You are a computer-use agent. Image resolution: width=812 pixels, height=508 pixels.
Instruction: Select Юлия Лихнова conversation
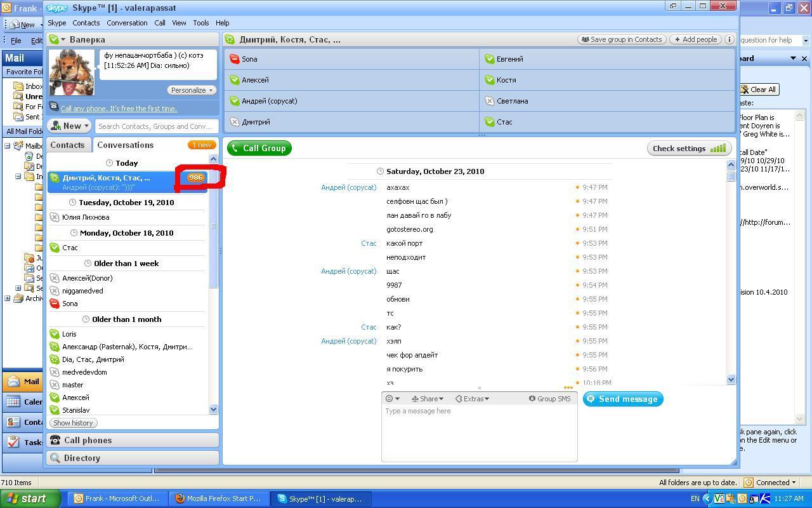[127, 217]
